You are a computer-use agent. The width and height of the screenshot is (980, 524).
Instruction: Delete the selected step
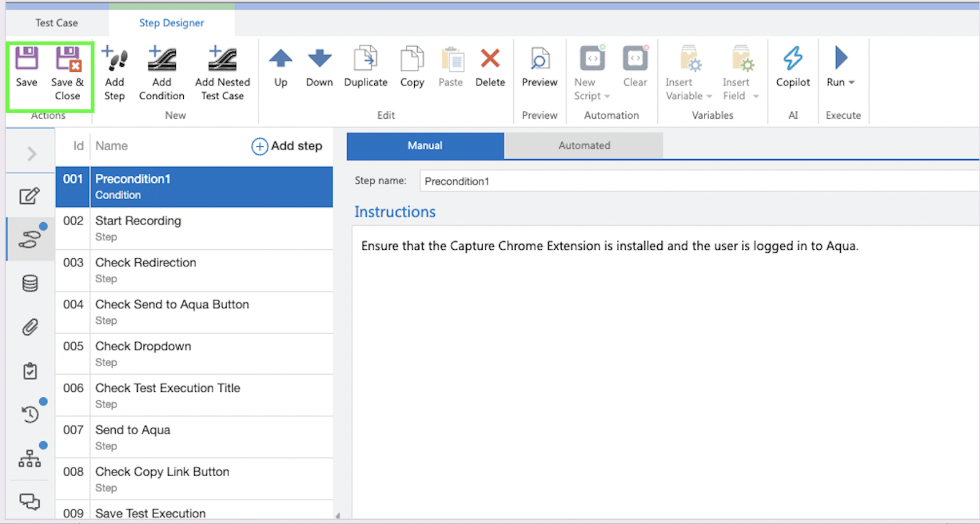tap(490, 60)
